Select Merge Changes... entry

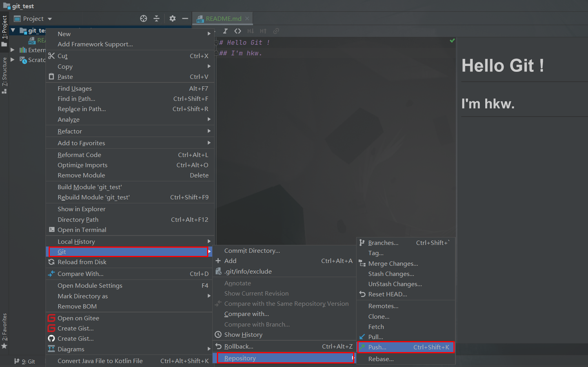406,263
